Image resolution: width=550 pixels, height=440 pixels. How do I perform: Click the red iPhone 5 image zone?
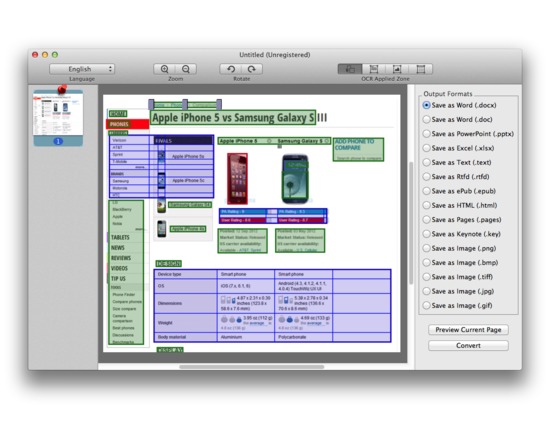[237, 179]
